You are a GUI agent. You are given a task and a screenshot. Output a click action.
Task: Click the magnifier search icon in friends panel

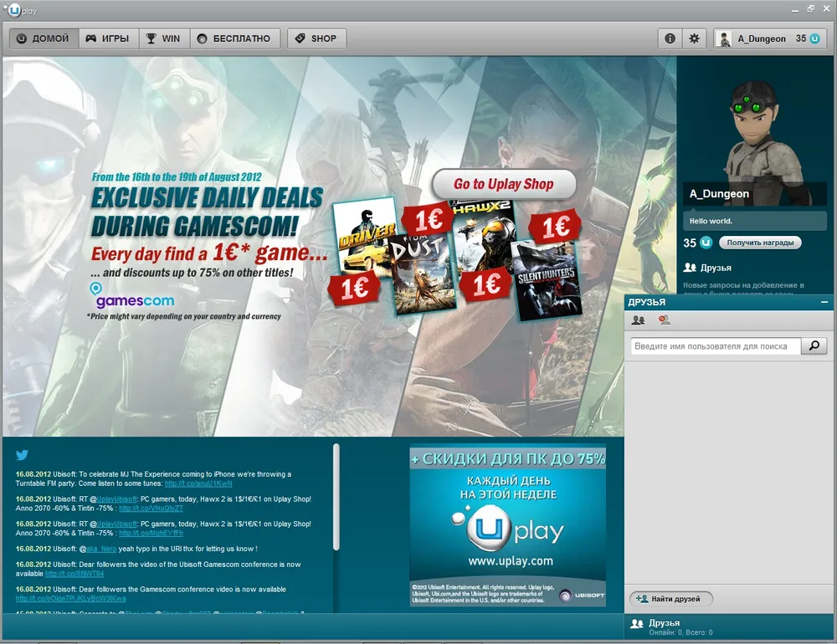pyautogui.click(x=813, y=346)
